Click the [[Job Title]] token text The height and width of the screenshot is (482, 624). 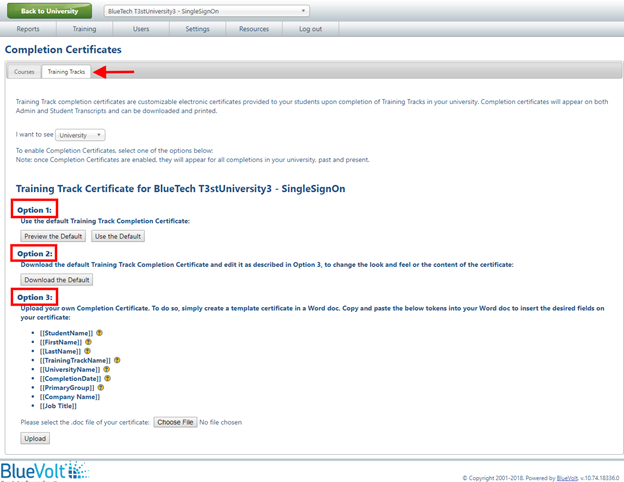(58, 406)
